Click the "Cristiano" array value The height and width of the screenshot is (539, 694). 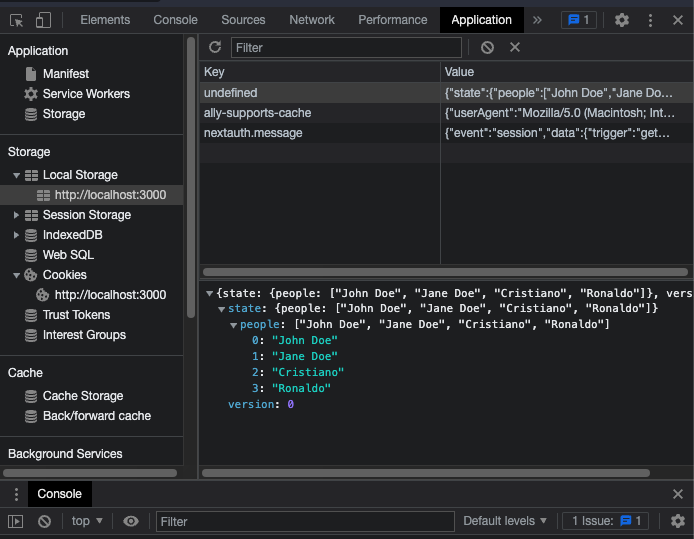(308, 373)
